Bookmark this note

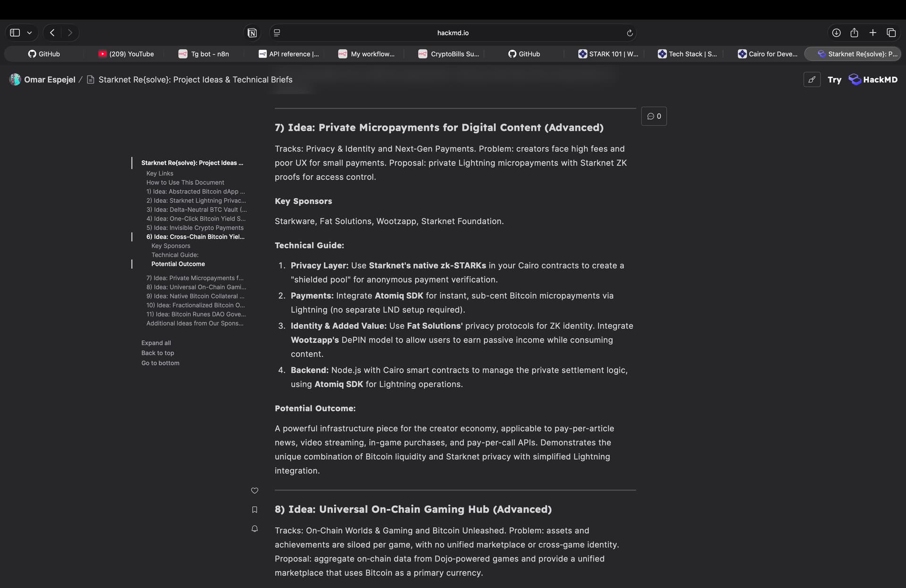tap(254, 510)
